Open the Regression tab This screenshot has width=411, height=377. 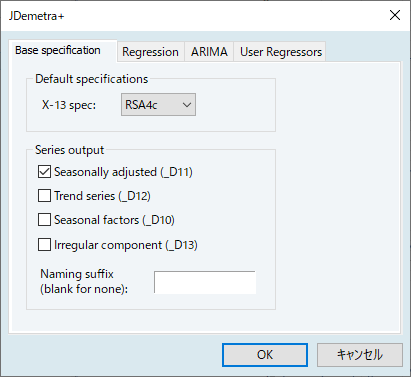[x=151, y=52]
